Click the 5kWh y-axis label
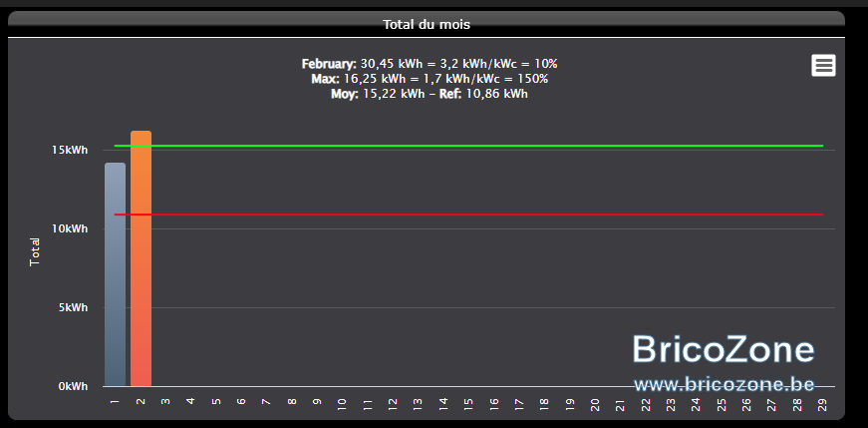The height and width of the screenshot is (428, 868). tap(73, 307)
